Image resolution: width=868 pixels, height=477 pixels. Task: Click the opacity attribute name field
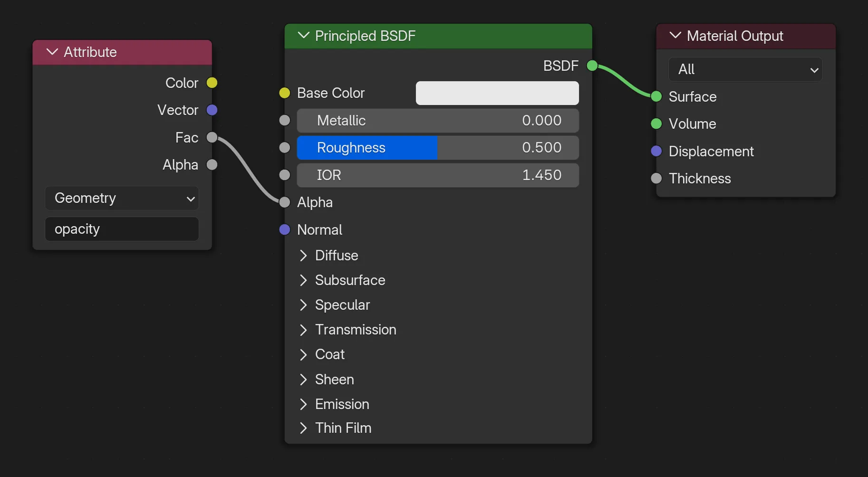point(122,229)
